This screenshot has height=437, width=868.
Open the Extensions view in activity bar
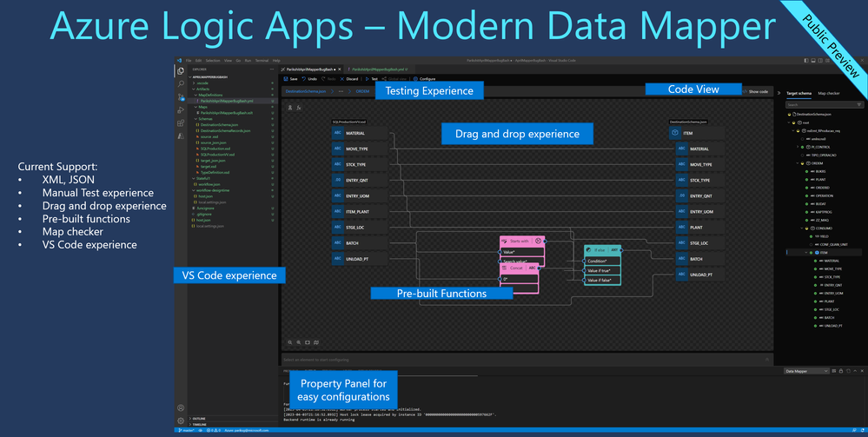click(181, 122)
